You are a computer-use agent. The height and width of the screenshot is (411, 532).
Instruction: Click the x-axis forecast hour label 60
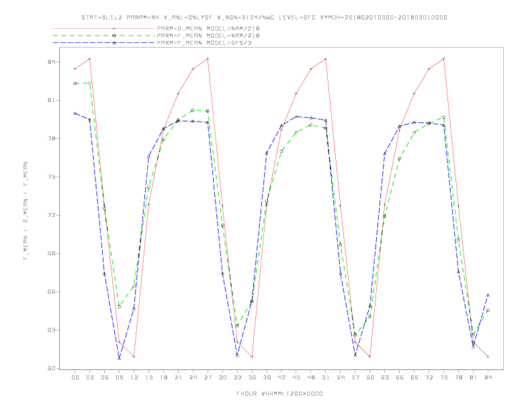[370, 377]
